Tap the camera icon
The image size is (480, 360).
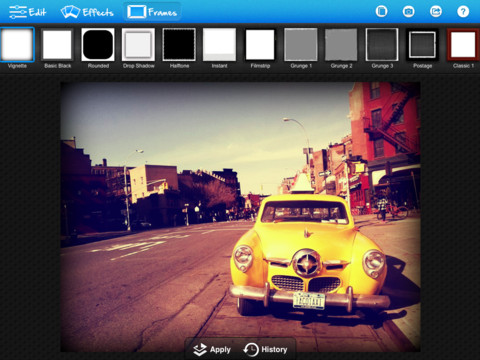click(x=409, y=11)
